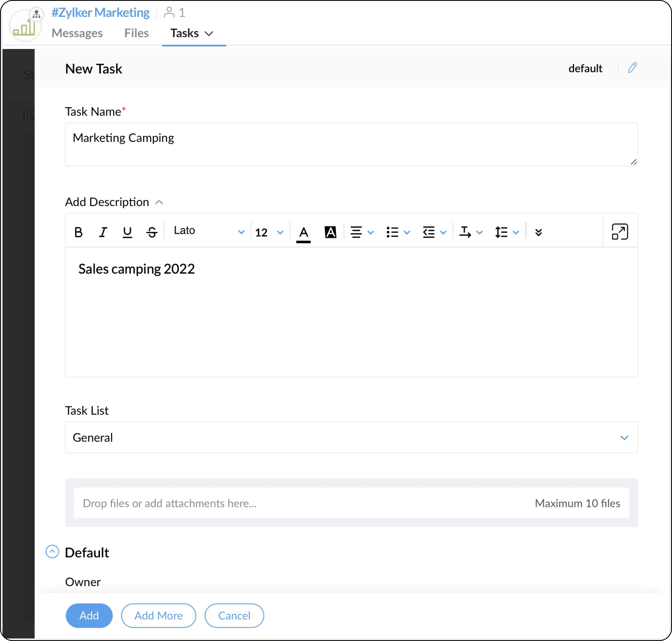The height and width of the screenshot is (641, 672).
Task: Toggle strikethrough formatting button
Action: 152,232
